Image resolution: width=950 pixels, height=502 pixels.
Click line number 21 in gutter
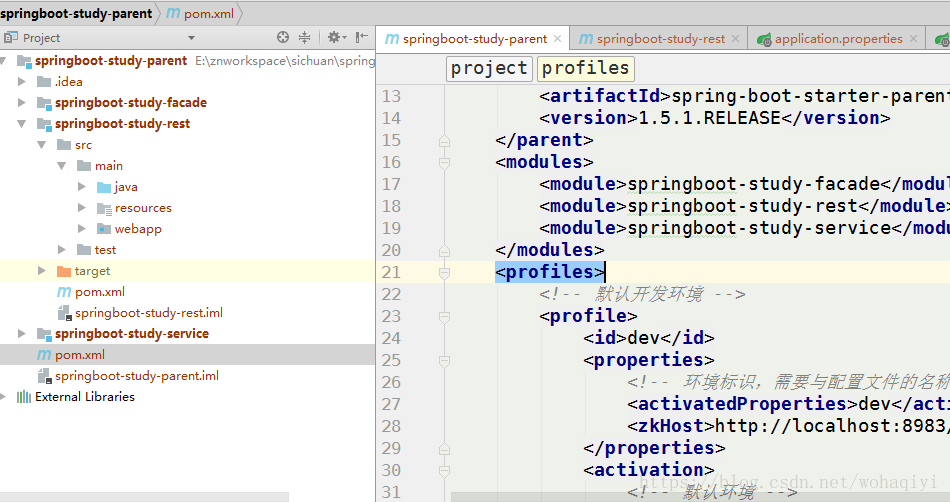click(391, 272)
